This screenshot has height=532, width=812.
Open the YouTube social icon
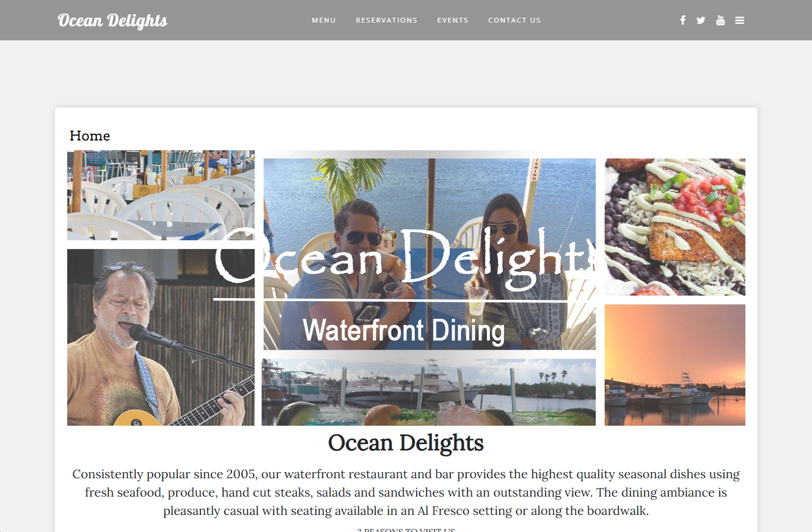pyautogui.click(x=720, y=20)
